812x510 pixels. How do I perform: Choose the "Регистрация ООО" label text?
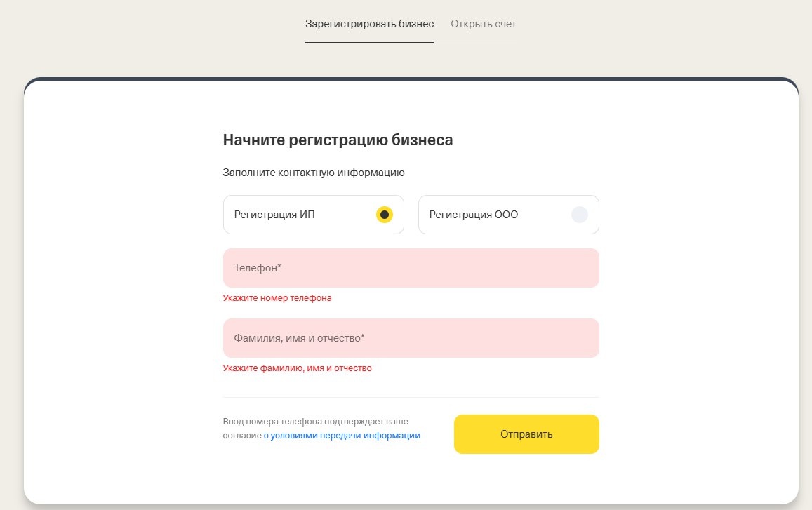pyautogui.click(x=474, y=215)
